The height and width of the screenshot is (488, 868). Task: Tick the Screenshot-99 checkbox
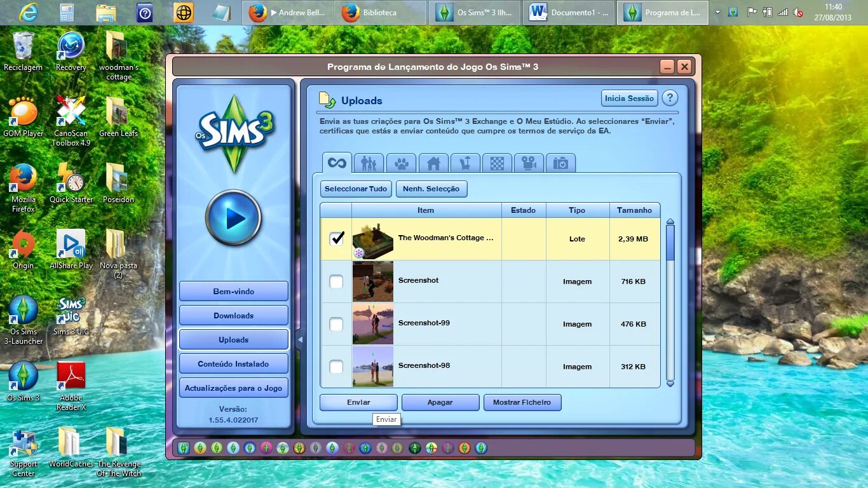(336, 324)
